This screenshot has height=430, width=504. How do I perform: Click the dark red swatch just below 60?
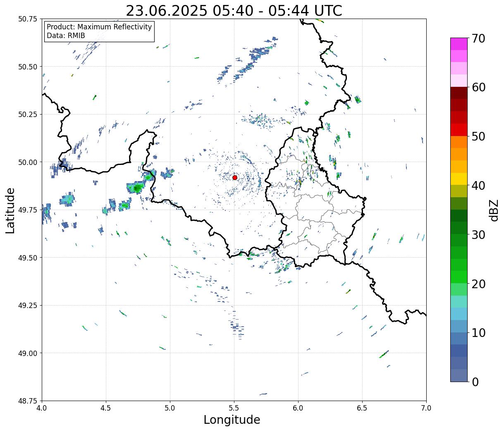pyautogui.click(x=459, y=93)
